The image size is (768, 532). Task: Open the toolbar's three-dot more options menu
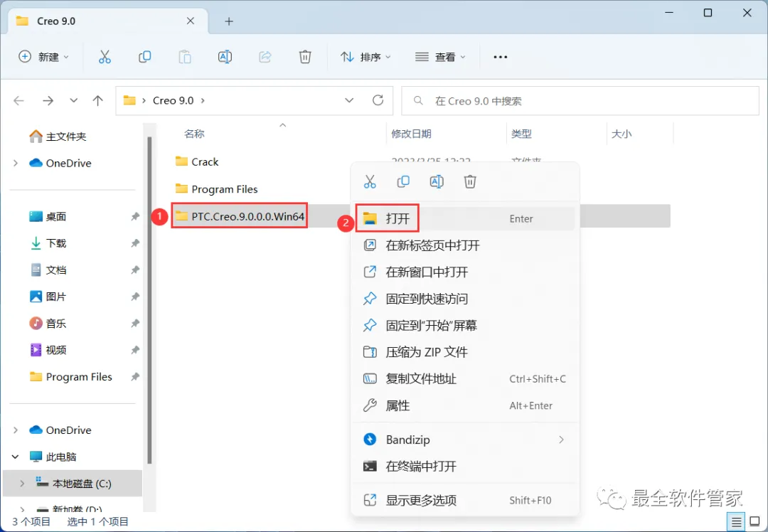[500, 57]
